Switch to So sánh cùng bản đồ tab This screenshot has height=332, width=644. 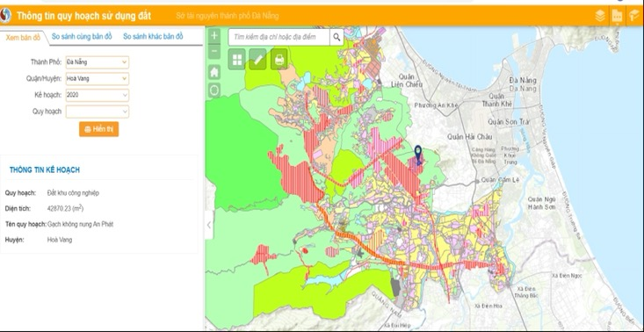[x=82, y=37]
